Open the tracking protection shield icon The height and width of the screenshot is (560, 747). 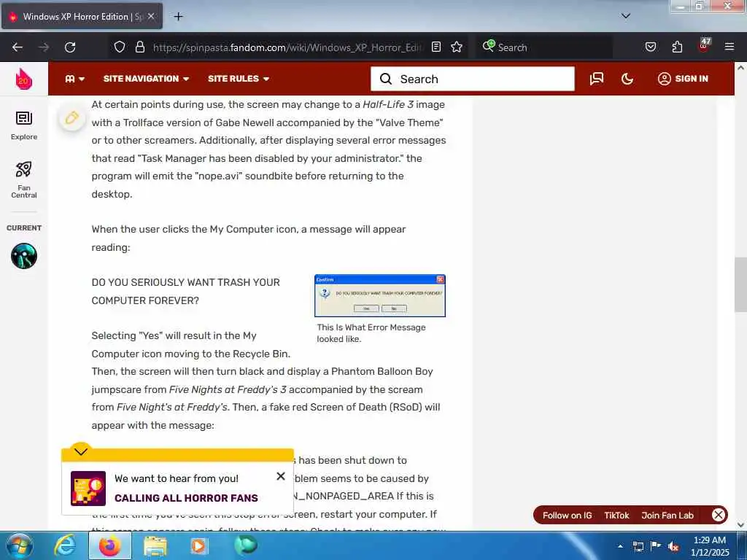click(120, 47)
